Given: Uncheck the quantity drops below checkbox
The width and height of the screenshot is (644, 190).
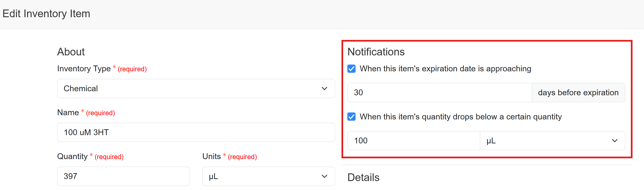Looking at the screenshot, I should pos(351,117).
